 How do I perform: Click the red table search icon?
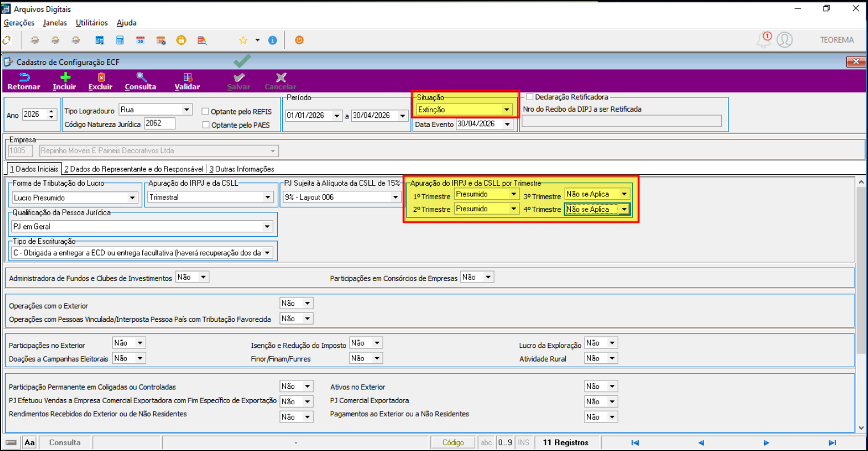click(202, 40)
